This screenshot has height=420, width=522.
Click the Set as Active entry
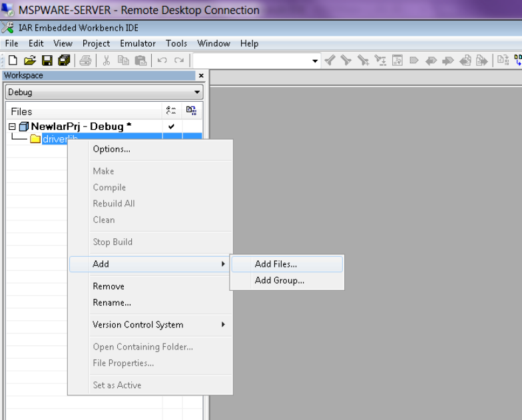coord(150,385)
